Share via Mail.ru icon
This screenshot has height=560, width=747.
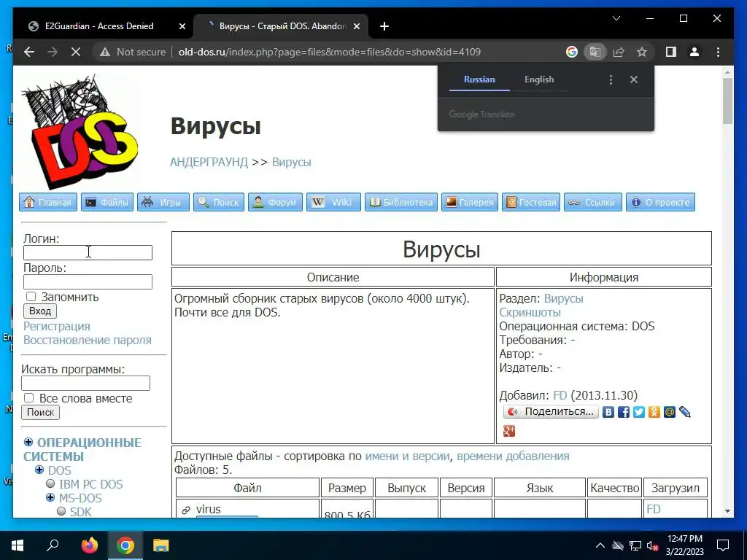click(x=670, y=412)
